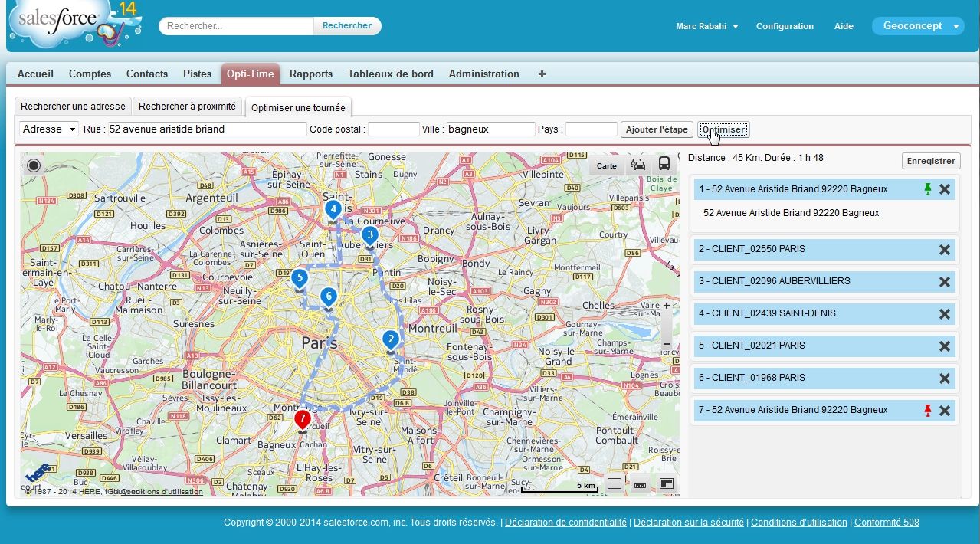Image resolution: width=980 pixels, height=544 pixels.
Task: Click the geolocation target icon on map
Action: click(34, 165)
